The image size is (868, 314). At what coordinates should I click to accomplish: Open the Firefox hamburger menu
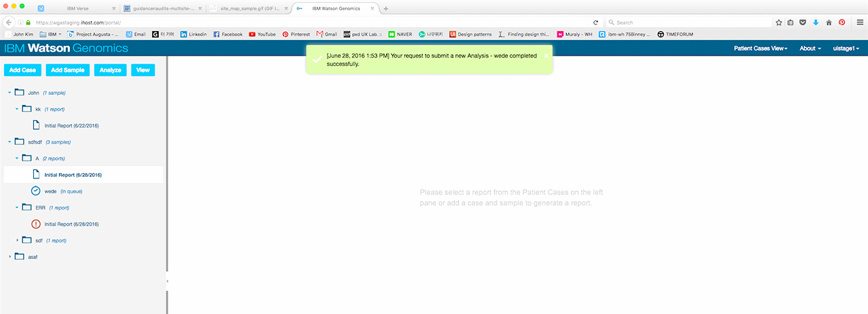tap(859, 22)
